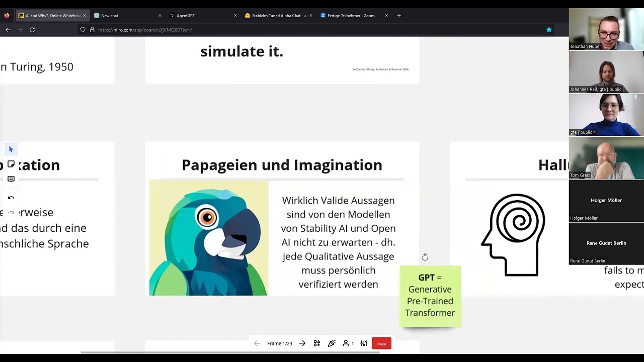Select Tom Greis video tile
The image size is (644, 362).
point(606,158)
